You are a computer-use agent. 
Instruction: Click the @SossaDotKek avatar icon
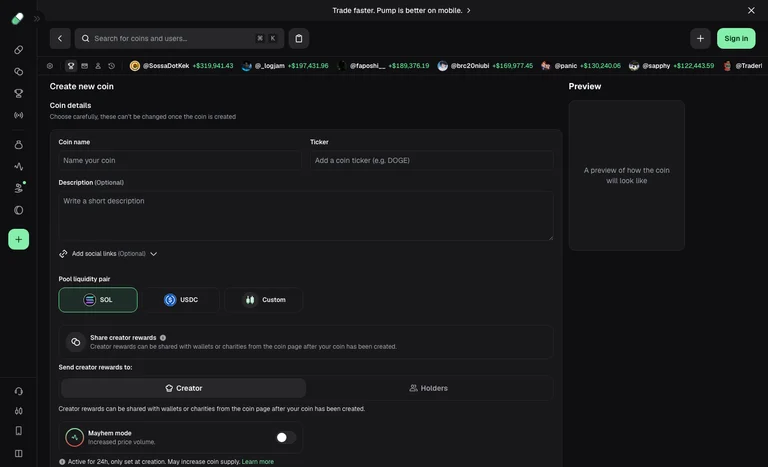(135, 66)
